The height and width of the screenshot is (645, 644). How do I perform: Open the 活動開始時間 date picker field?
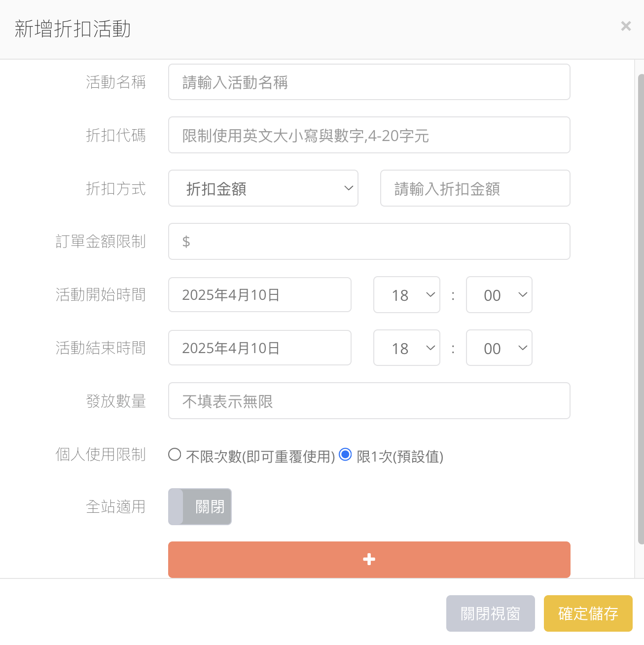coord(260,295)
